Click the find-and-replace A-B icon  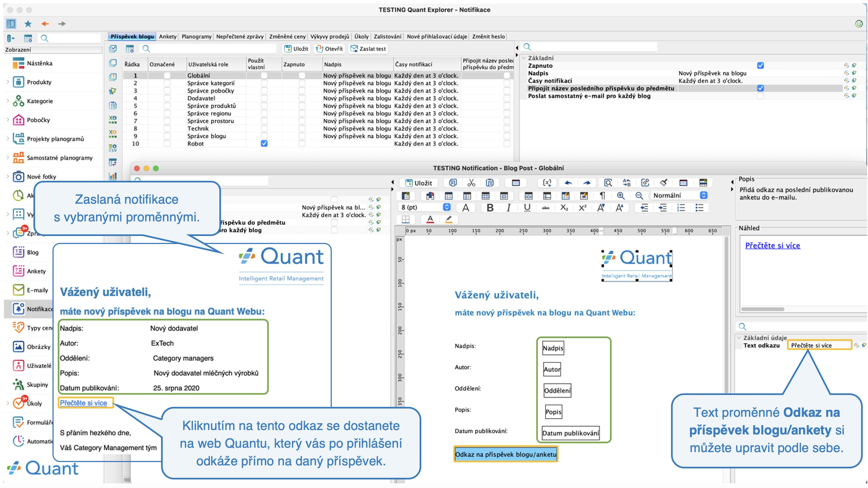626,183
